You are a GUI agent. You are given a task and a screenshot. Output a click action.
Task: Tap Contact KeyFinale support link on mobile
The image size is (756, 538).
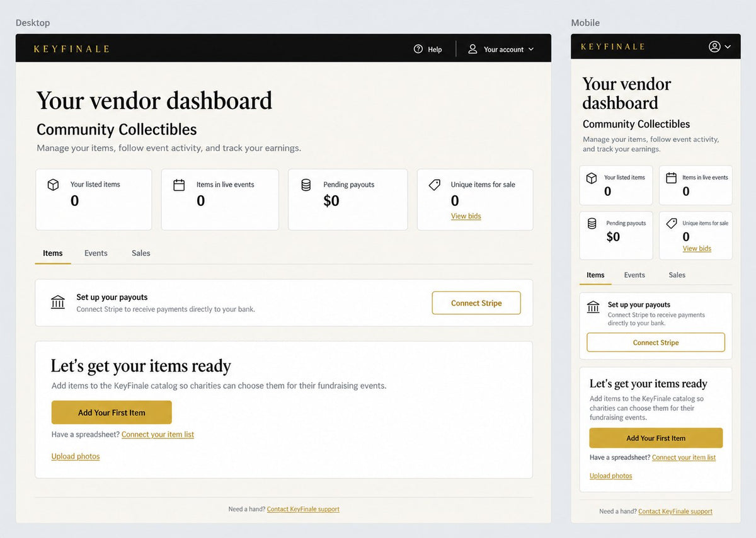pyautogui.click(x=675, y=512)
